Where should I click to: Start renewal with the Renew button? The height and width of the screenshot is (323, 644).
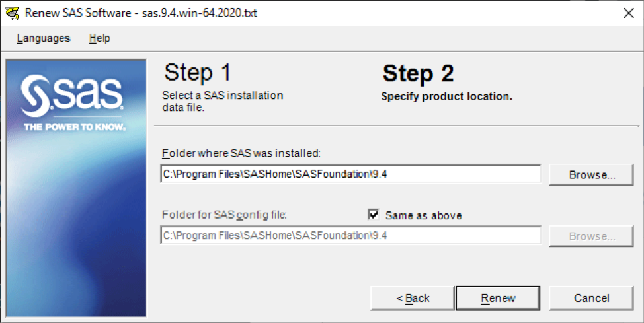click(498, 298)
